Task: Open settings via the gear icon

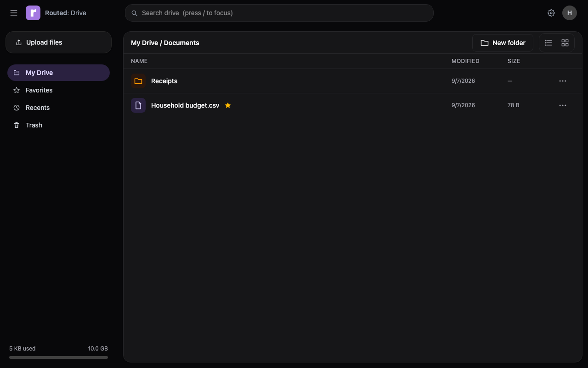Action: (x=551, y=13)
